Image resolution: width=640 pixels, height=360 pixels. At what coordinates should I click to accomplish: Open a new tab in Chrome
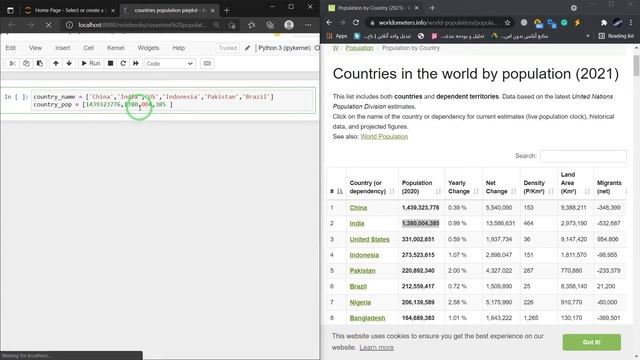click(432, 8)
